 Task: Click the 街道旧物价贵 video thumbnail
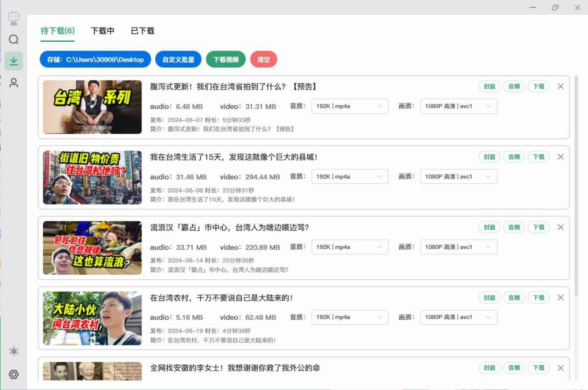tap(92, 177)
